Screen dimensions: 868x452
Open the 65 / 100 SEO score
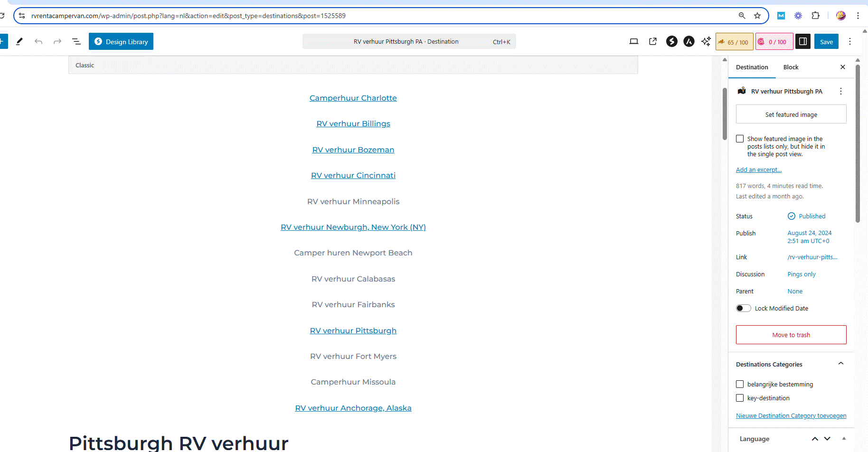734,42
